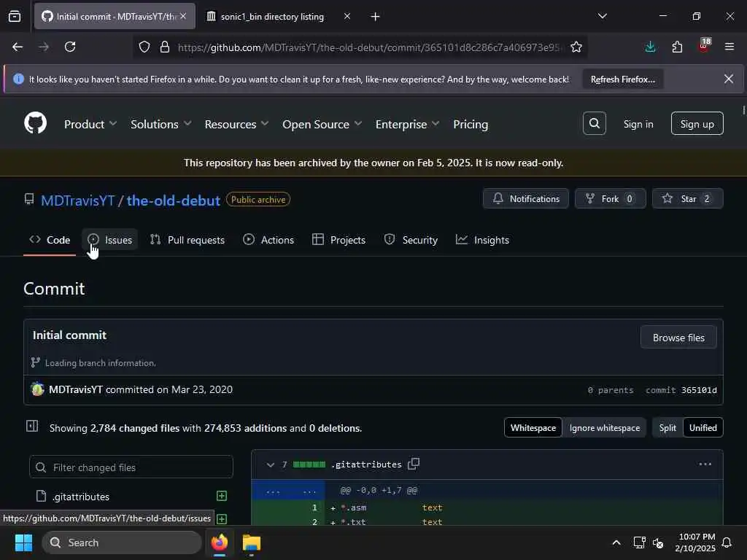Expand the hidden lines in diff header
Screen dimensions: 747x560
tap(287, 491)
